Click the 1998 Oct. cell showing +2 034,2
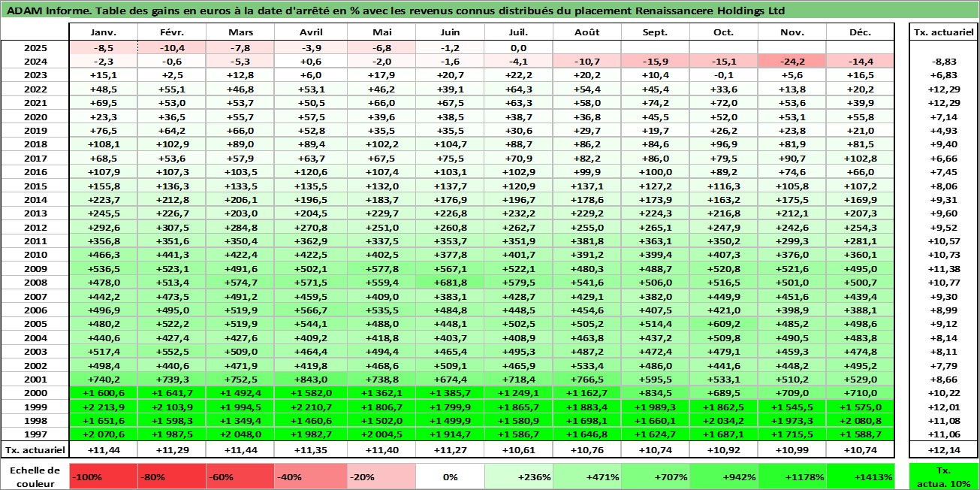This screenshot has height=490, width=980. click(724, 421)
